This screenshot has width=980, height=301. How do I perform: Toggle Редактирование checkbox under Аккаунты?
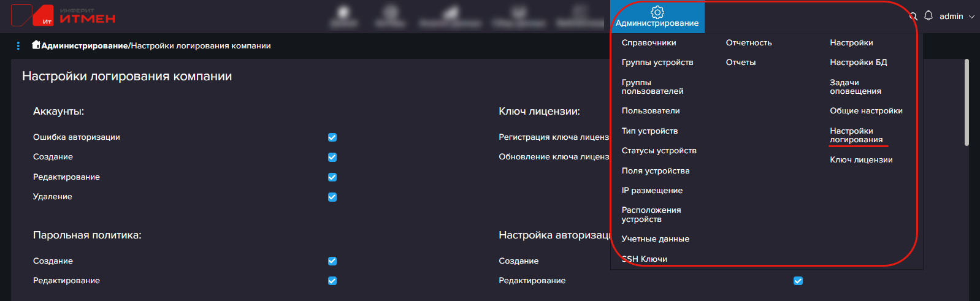coord(332,177)
